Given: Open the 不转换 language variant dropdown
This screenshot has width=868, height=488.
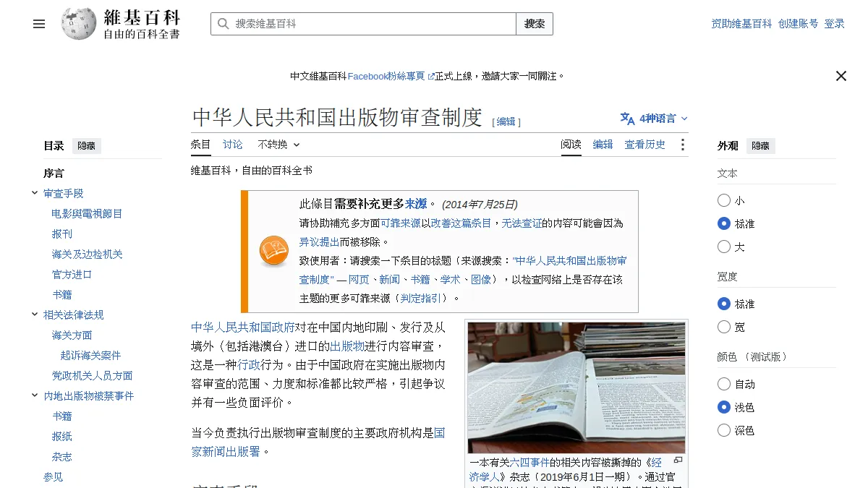Looking at the screenshot, I should (x=278, y=145).
